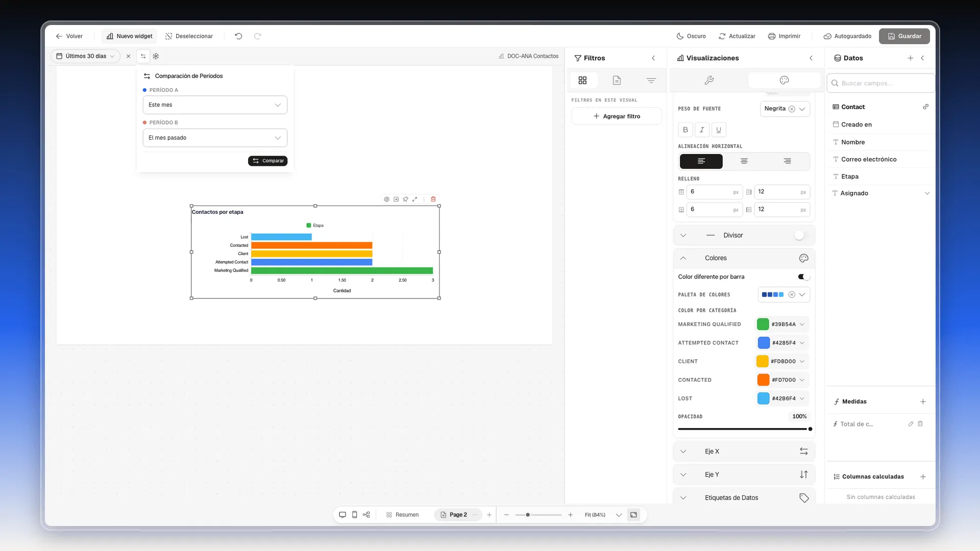
Task: Click the expand icon above chart
Action: (x=415, y=199)
